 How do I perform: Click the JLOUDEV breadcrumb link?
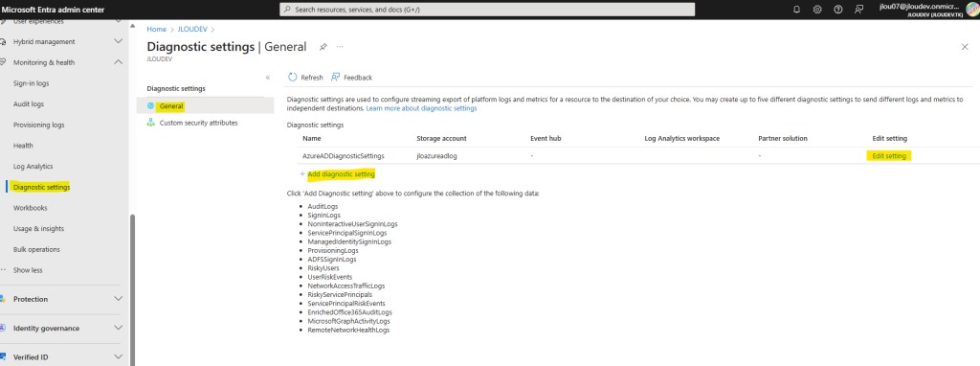[x=192, y=30]
